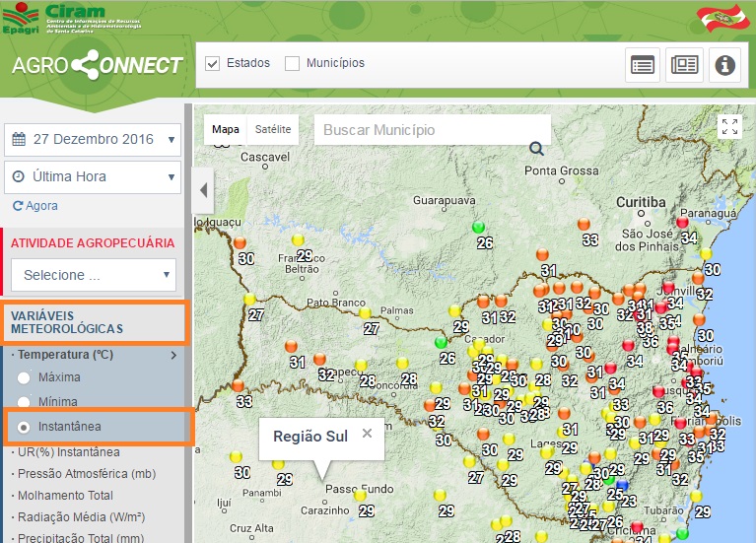Click the Epagri Ciram logo
Viewport: 756px width, 543px height.
point(71,19)
